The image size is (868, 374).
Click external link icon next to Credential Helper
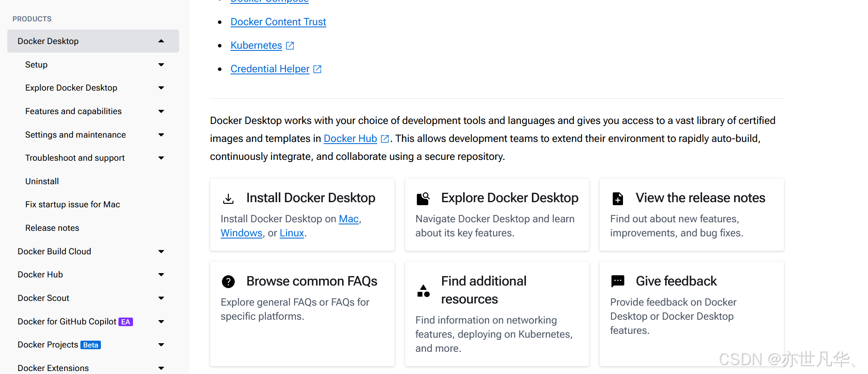pos(317,69)
